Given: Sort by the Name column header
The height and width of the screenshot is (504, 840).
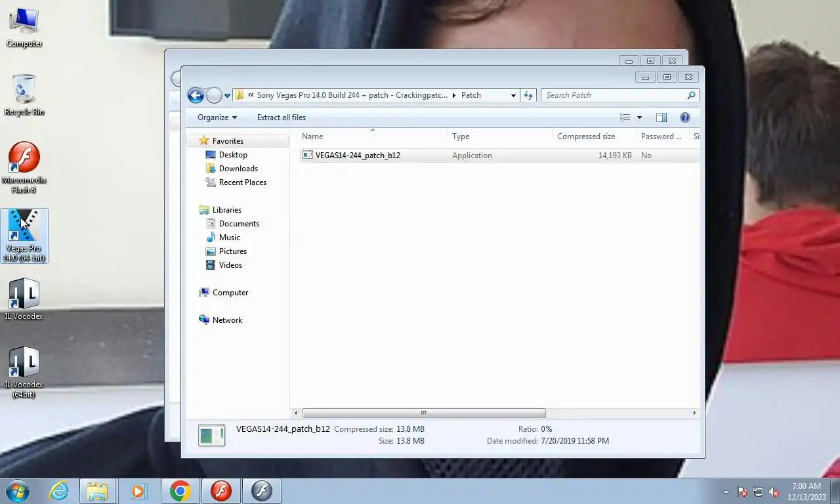Looking at the screenshot, I should 373,136.
